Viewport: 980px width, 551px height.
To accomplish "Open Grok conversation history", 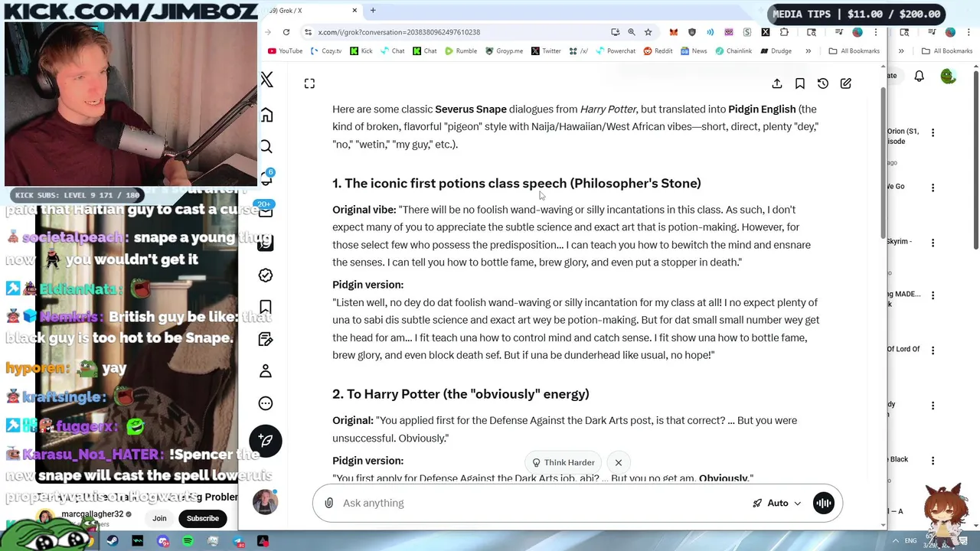I will pyautogui.click(x=823, y=83).
